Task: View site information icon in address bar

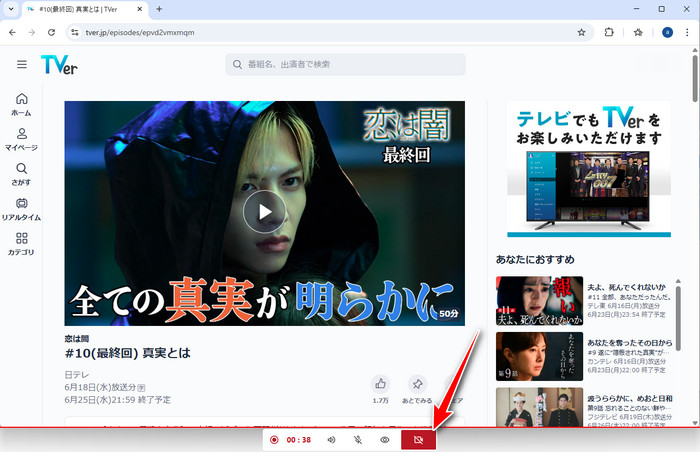Action: (x=75, y=33)
